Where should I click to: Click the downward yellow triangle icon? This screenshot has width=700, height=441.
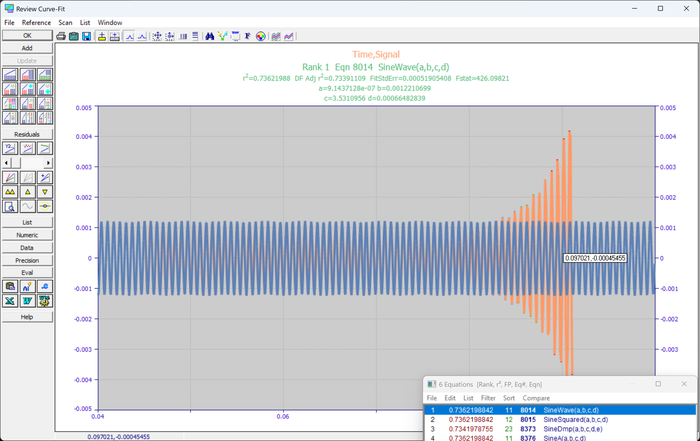click(45, 192)
